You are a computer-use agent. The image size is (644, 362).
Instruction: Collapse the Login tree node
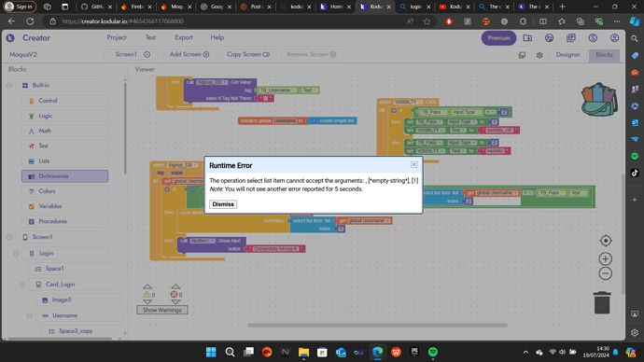click(x=16, y=253)
